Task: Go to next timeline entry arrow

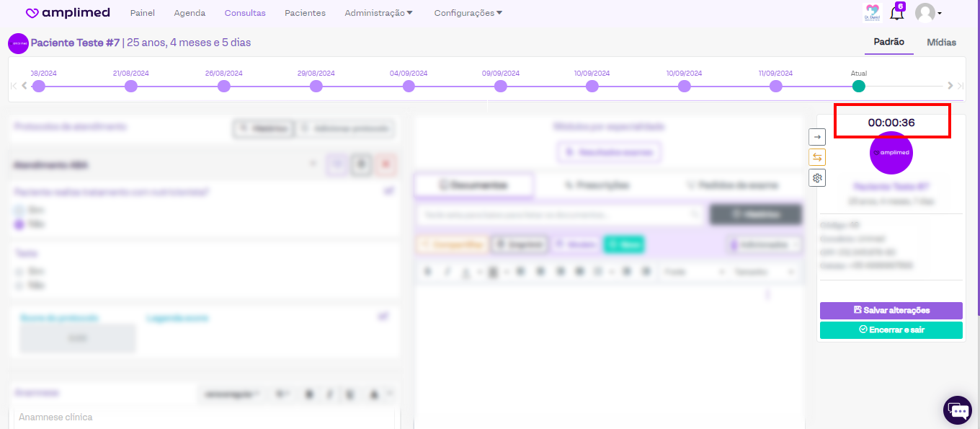Action: pyautogui.click(x=950, y=86)
